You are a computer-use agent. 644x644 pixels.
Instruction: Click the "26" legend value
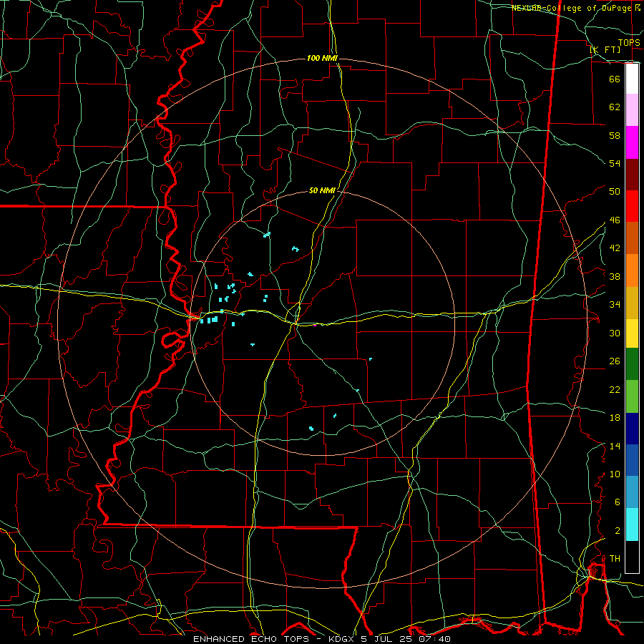pyautogui.click(x=615, y=361)
